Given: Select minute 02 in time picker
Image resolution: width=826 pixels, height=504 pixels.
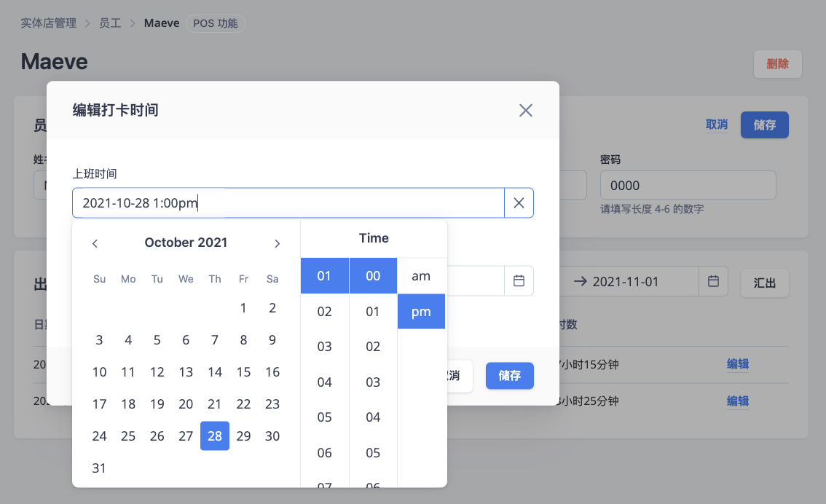Looking at the screenshot, I should [373, 347].
